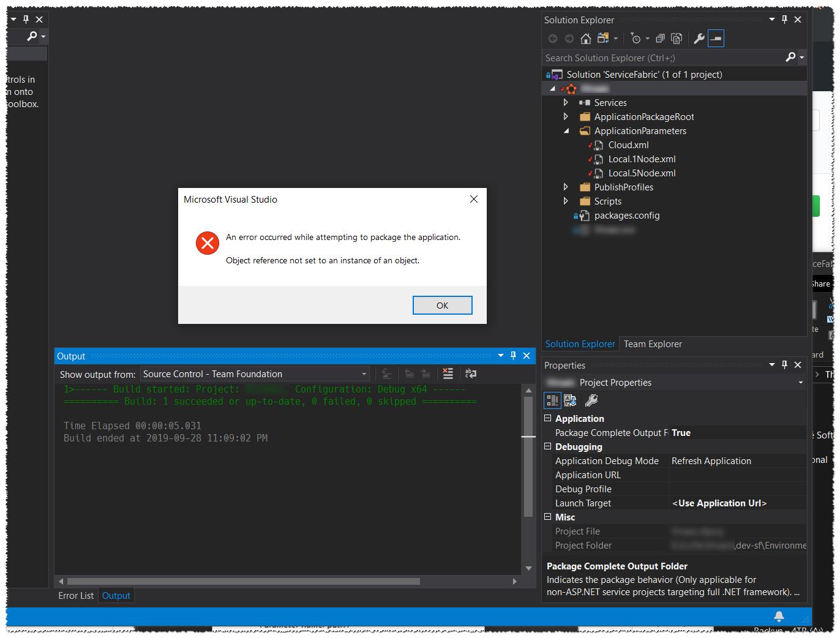Toggle word wrap in the Output window

(470, 373)
